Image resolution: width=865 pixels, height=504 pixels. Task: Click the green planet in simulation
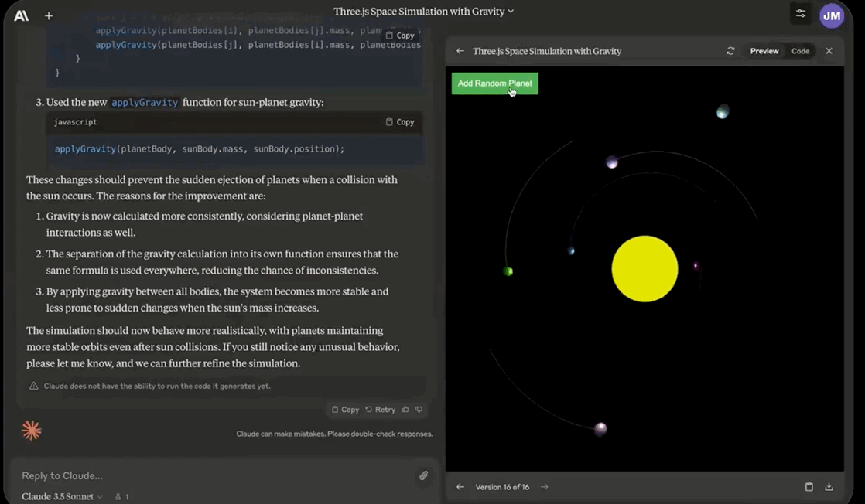(508, 271)
